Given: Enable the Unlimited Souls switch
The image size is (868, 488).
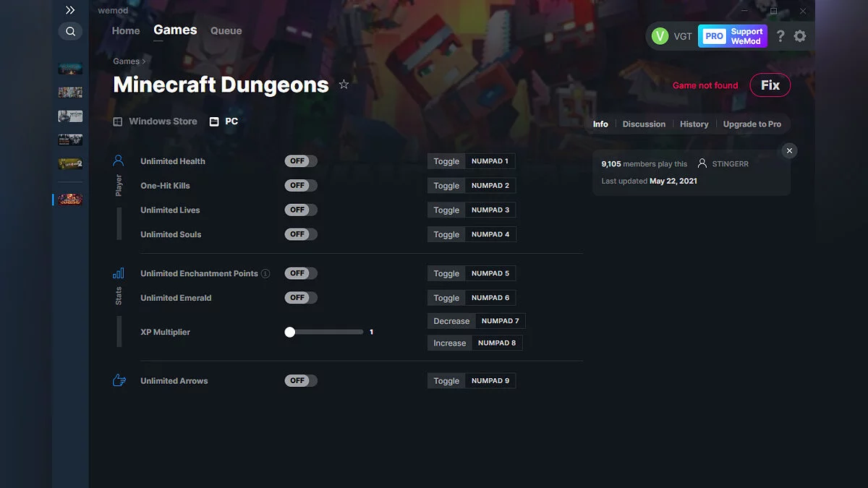Looking at the screenshot, I should pyautogui.click(x=301, y=234).
